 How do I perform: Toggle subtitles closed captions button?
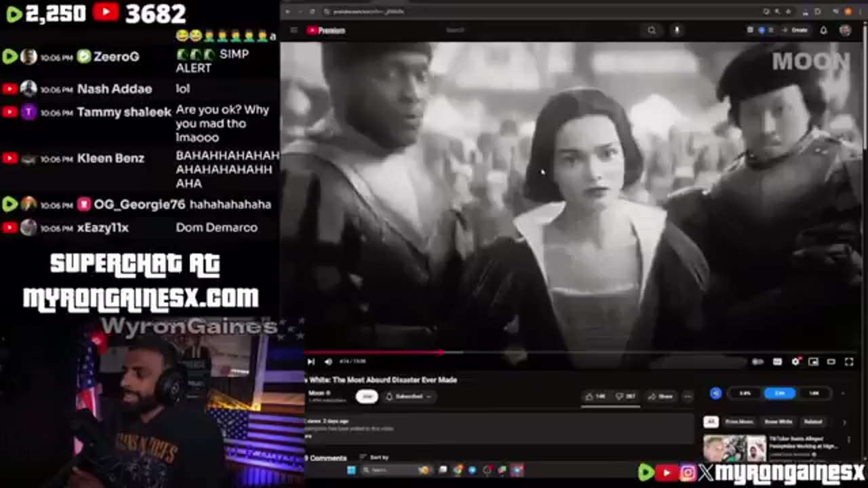pos(777,362)
